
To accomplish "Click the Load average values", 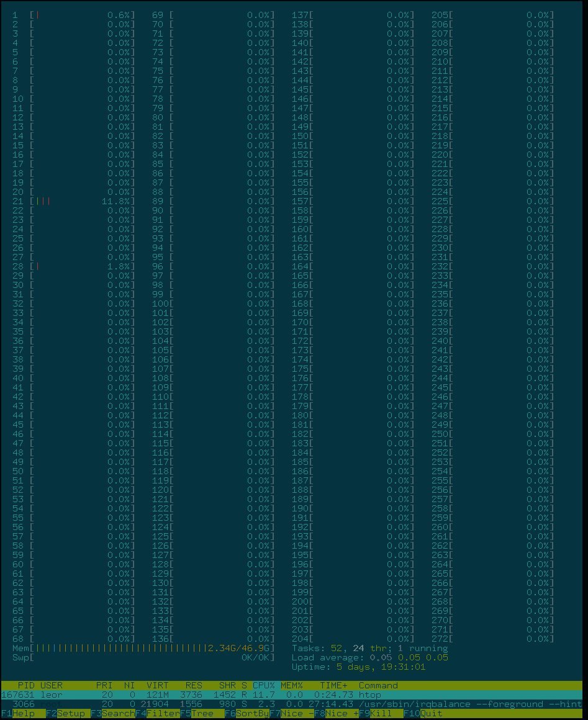I will point(409,657).
